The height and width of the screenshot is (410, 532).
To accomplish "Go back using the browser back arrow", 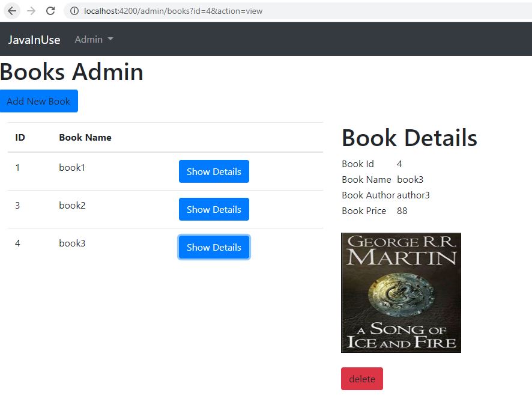I will (12, 11).
